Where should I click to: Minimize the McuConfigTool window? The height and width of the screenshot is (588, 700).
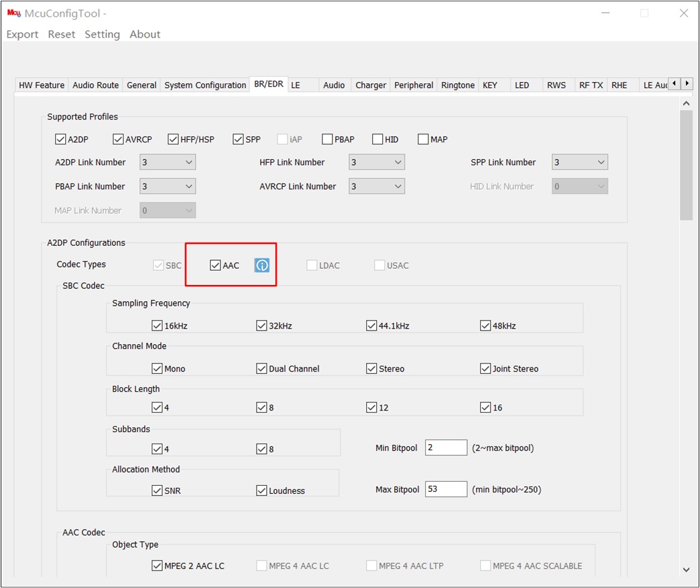click(x=605, y=13)
